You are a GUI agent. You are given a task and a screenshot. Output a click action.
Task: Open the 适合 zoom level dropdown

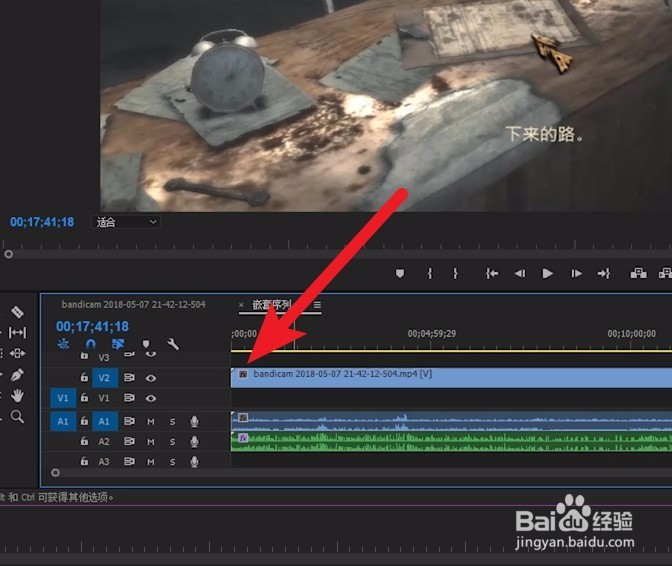pyautogui.click(x=126, y=222)
